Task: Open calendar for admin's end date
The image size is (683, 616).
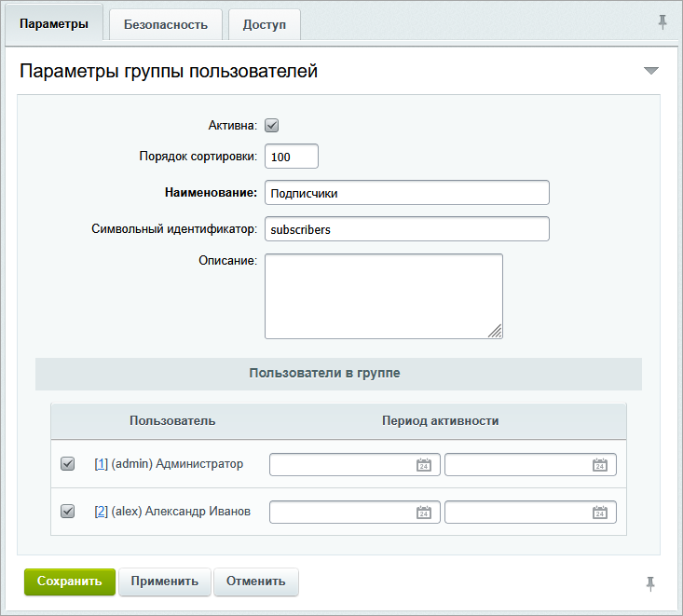Action: (x=599, y=464)
